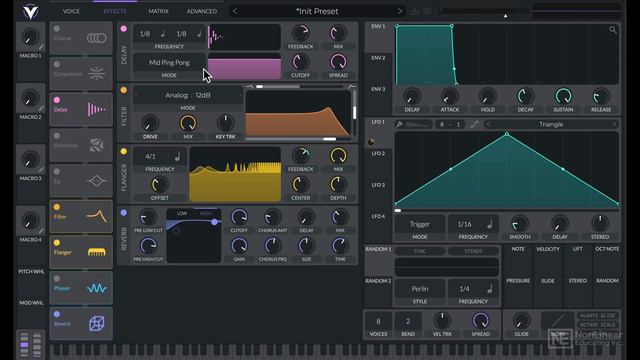Click the LFO frequency note sync icon
Screen dimensions: 640x360
(490, 224)
